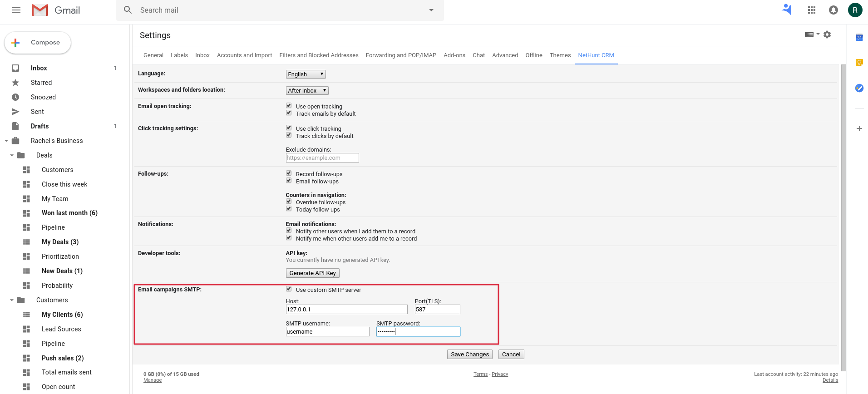868x394 pixels.
Task: Click the Close this week view icon
Action: (26, 184)
